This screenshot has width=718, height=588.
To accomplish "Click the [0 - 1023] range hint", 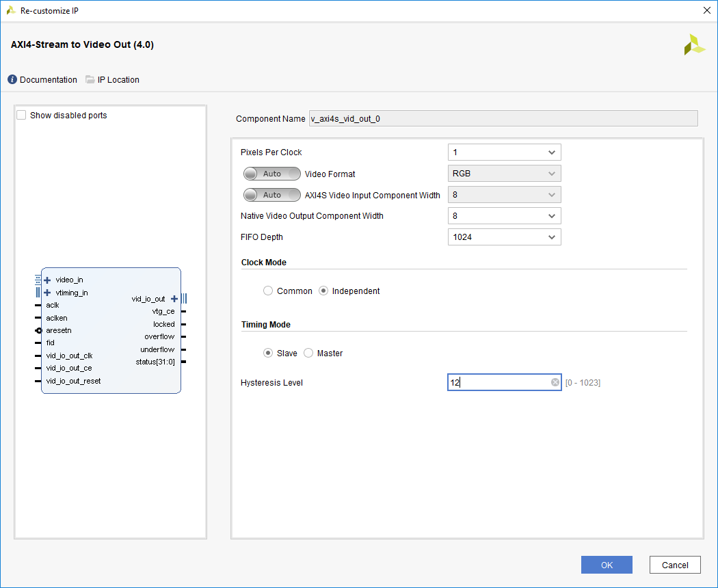I will (x=583, y=383).
